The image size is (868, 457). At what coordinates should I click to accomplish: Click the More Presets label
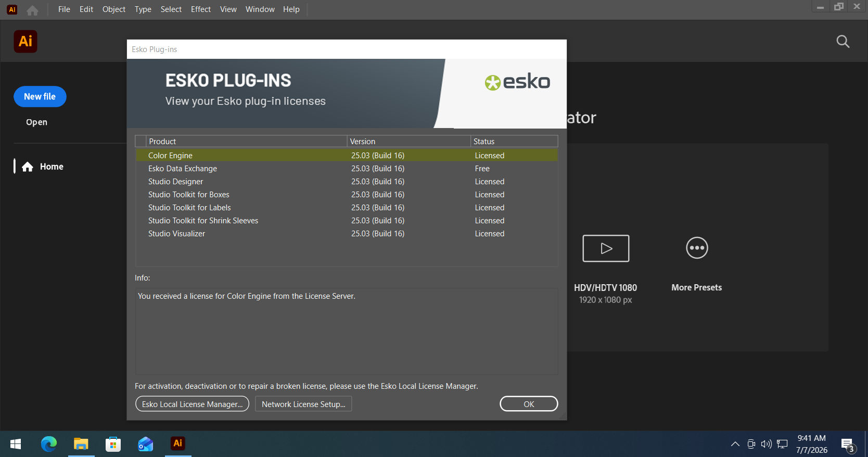tap(696, 288)
